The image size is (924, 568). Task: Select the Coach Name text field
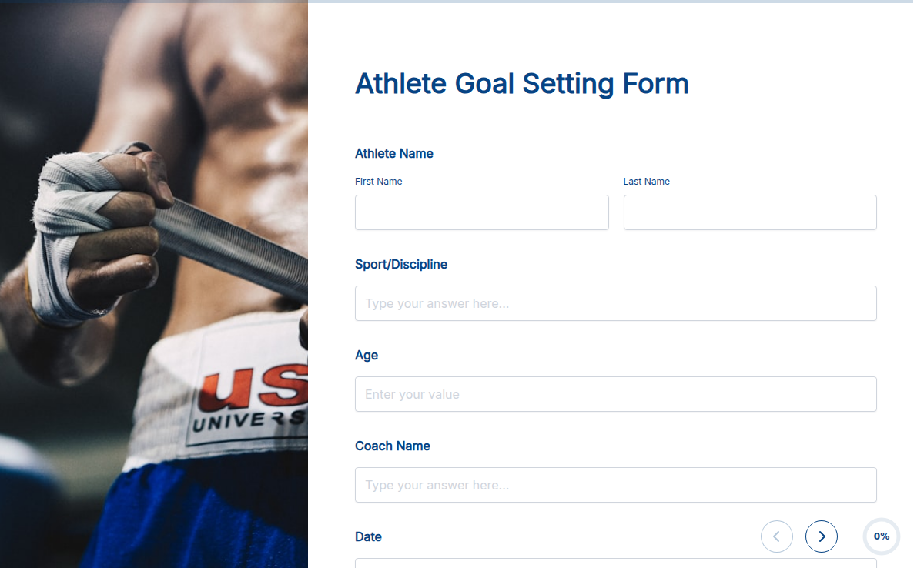point(615,485)
